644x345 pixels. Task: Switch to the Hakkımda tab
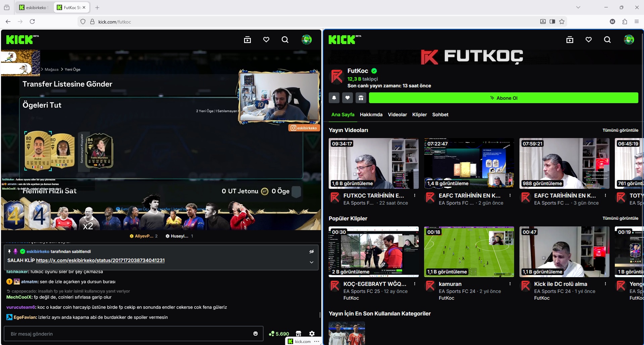click(x=371, y=115)
